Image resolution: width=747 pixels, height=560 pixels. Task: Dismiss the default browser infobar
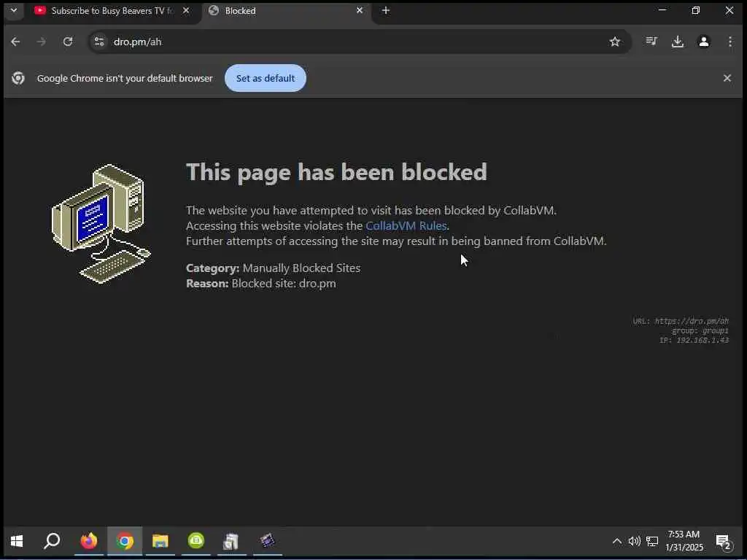727,78
